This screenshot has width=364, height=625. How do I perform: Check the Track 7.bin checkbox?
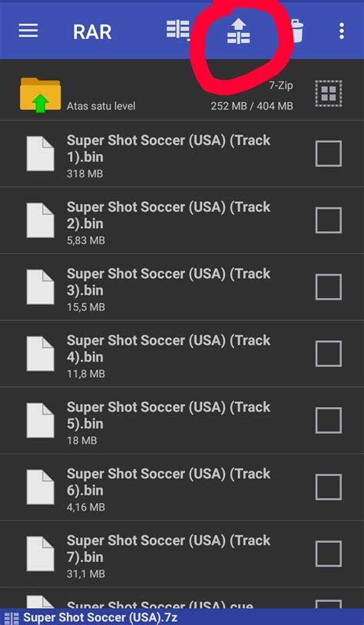329,554
